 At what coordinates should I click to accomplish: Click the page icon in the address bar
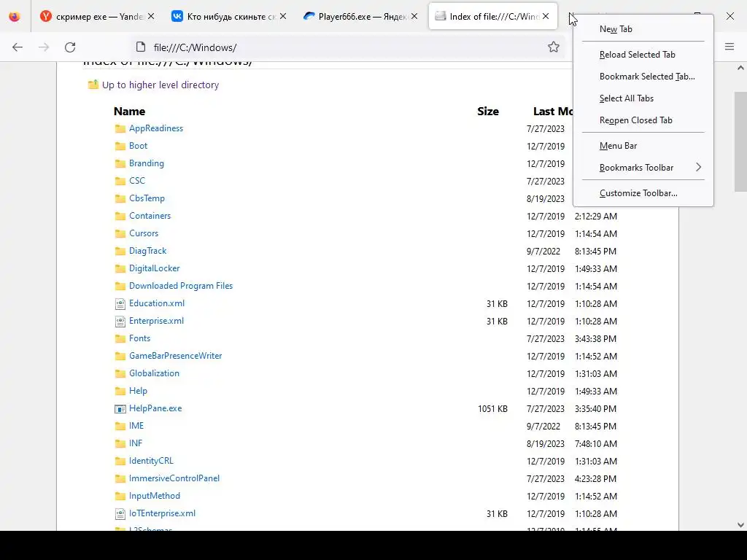[141, 47]
